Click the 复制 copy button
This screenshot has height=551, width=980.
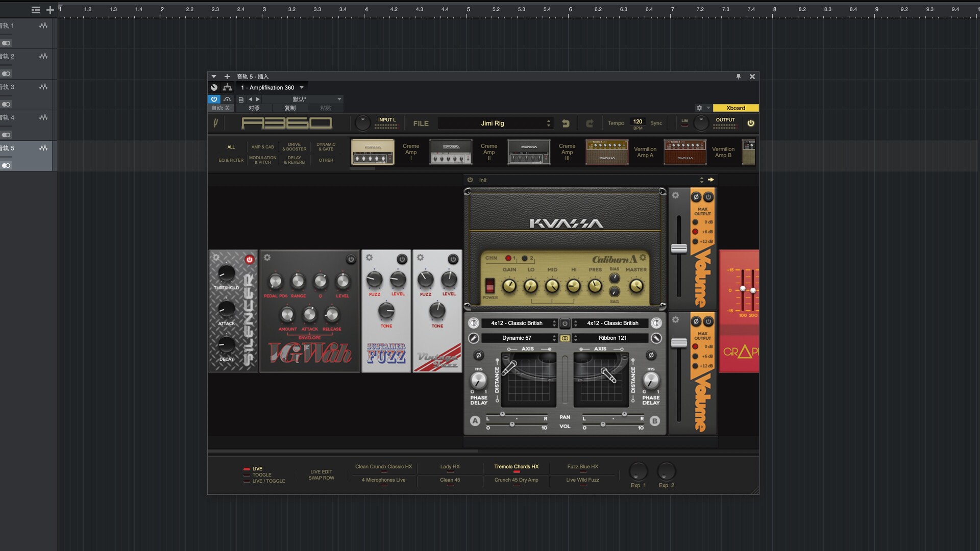(x=290, y=108)
